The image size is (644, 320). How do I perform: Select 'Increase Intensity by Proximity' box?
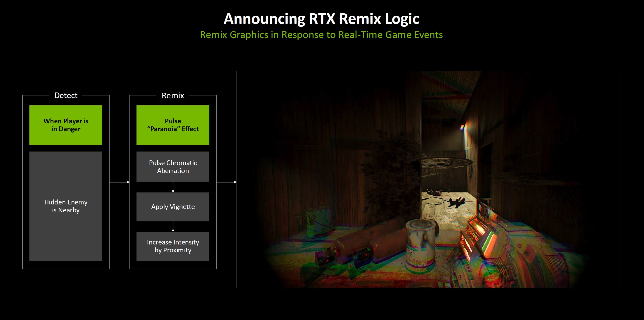tap(173, 246)
